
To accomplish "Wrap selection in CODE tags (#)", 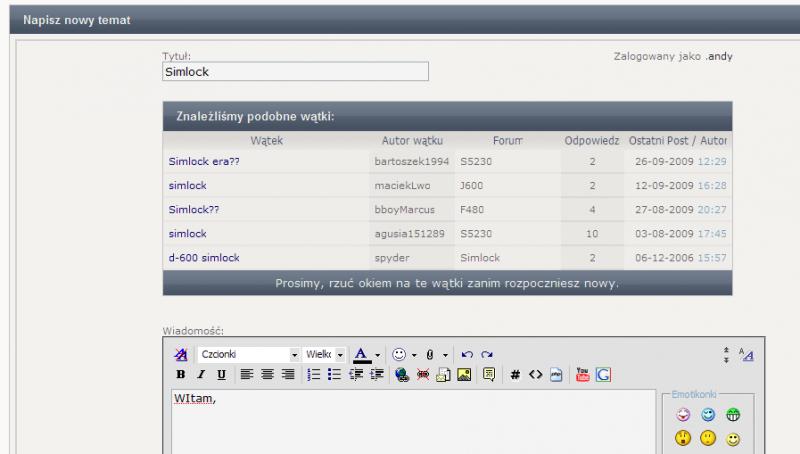I will click(x=515, y=374).
